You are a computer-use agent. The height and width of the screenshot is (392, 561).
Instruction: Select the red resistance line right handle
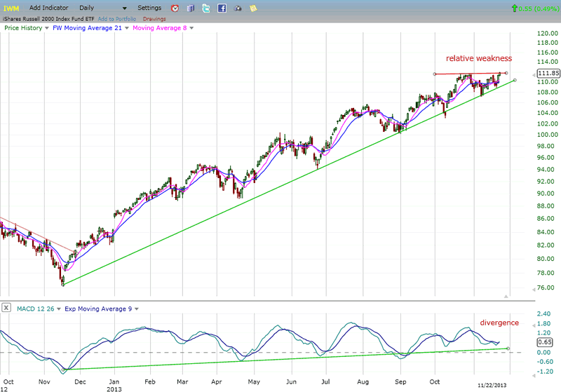tap(506, 73)
